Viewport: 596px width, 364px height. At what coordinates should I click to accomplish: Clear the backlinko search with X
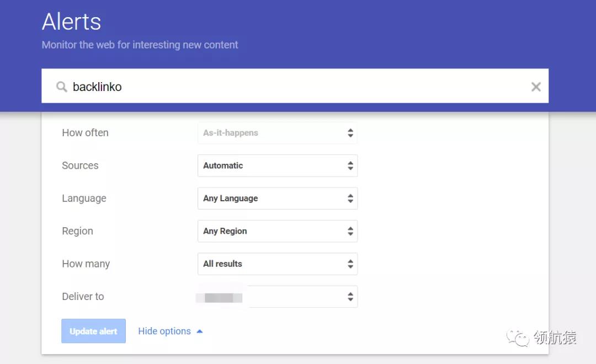click(535, 87)
